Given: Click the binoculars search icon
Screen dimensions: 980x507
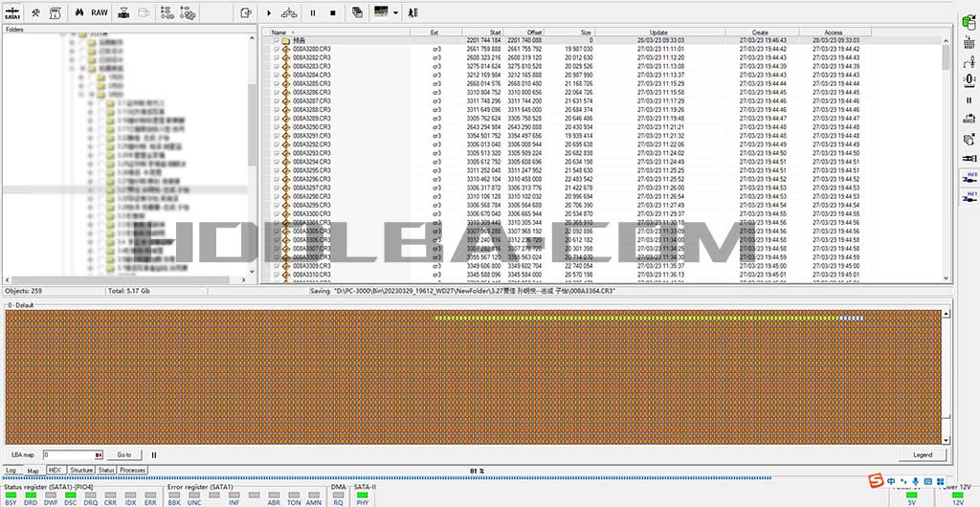Looking at the screenshot, I should coord(78,12).
